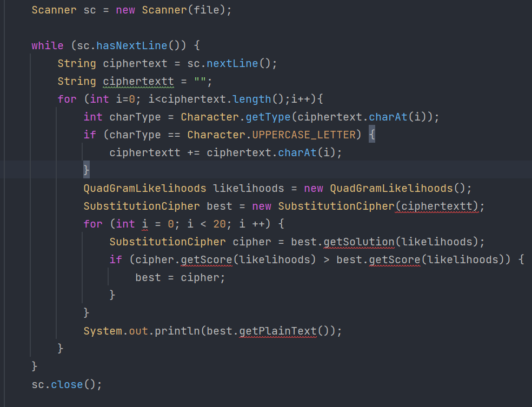Click the empty string literal ""

point(200,82)
